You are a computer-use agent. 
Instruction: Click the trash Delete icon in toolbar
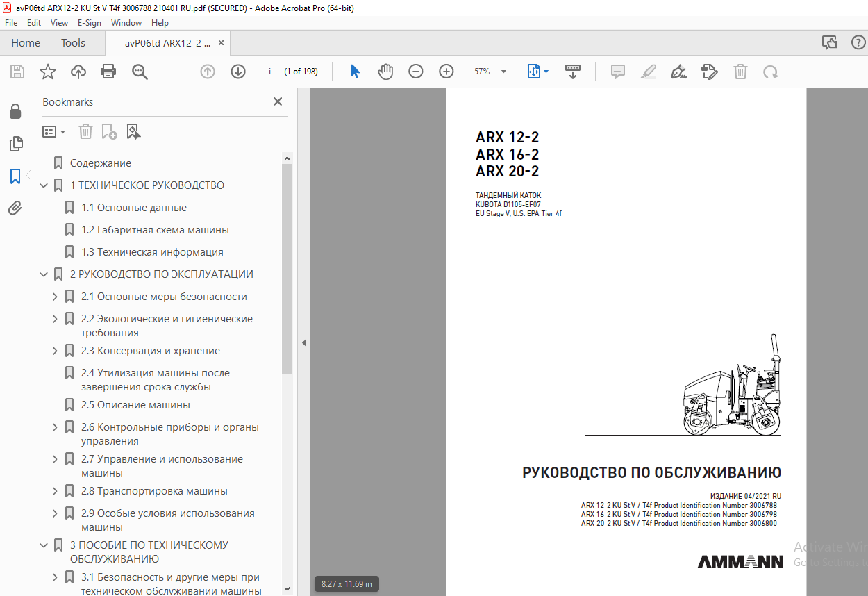pyautogui.click(x=741, y=72)
